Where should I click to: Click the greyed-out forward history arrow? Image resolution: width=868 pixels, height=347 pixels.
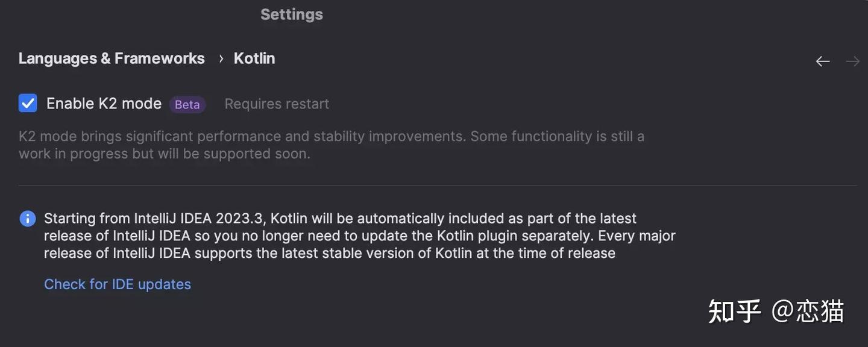tap(852, 60)
